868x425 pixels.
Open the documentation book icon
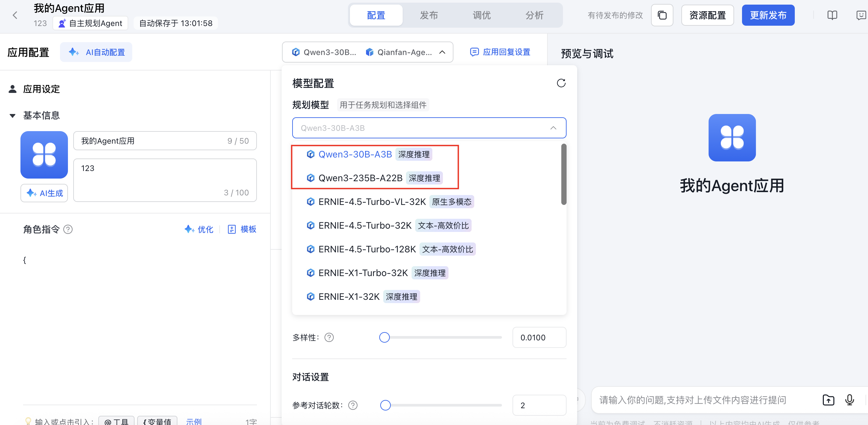click(x=832, y=15)
